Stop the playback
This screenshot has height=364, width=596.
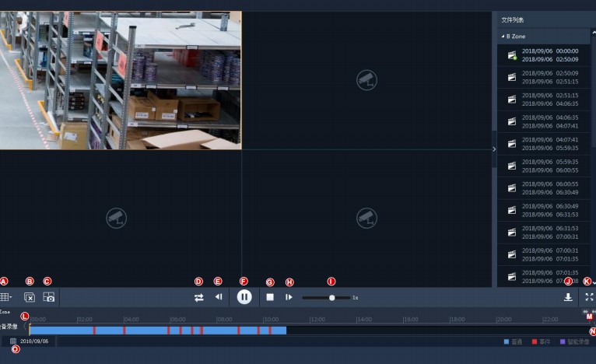coord(270,297)
